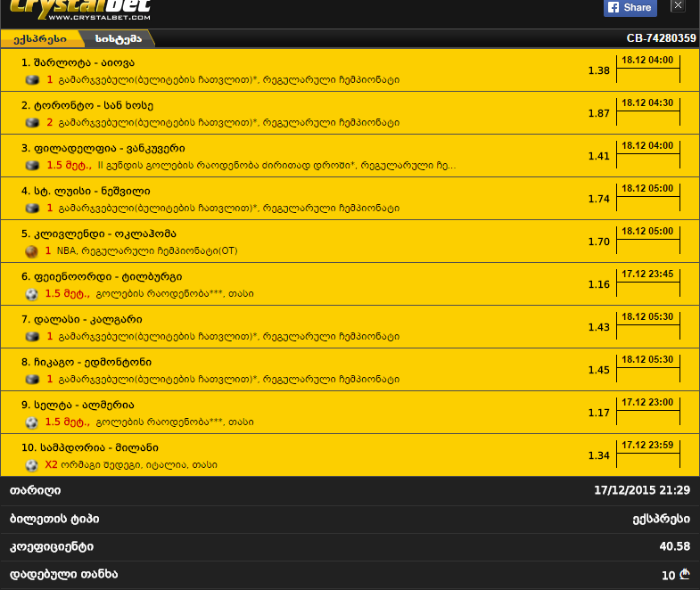Click the lari currency symbol next to 10
Image resolution: width=700 pixels, height=590 pixels.
tap(685, 574)
